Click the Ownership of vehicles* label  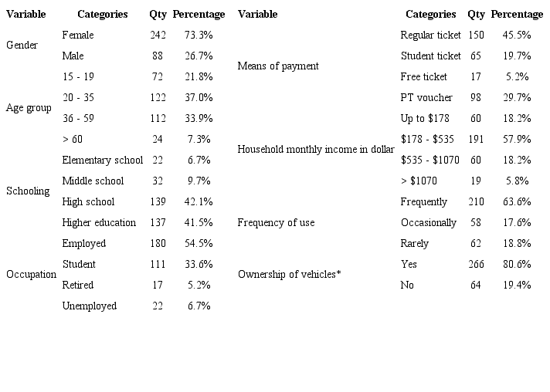point(290,275)
